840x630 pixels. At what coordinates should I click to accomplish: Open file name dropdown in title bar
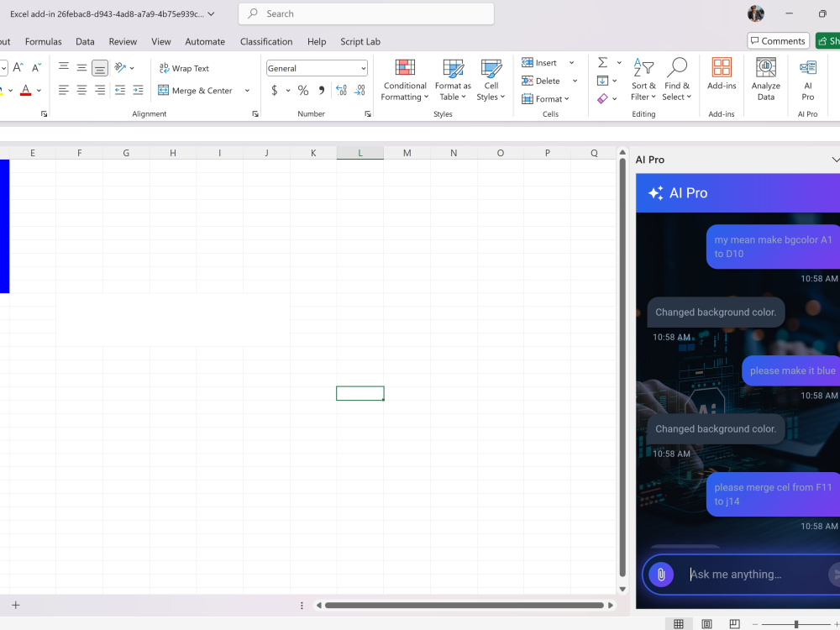212,14
